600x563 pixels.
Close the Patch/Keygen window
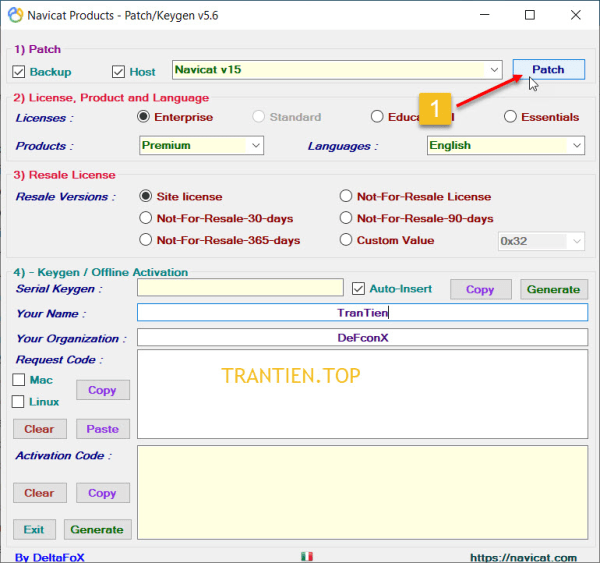point(576,15)
